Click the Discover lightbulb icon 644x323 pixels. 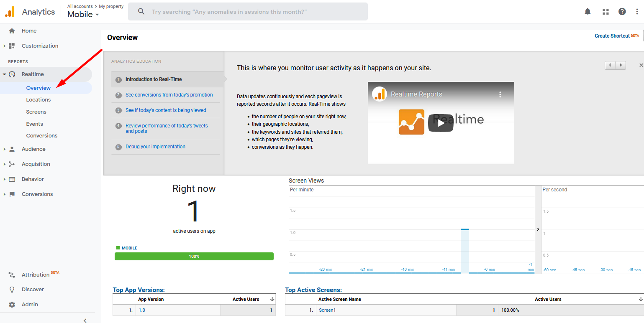click(12, 290)
